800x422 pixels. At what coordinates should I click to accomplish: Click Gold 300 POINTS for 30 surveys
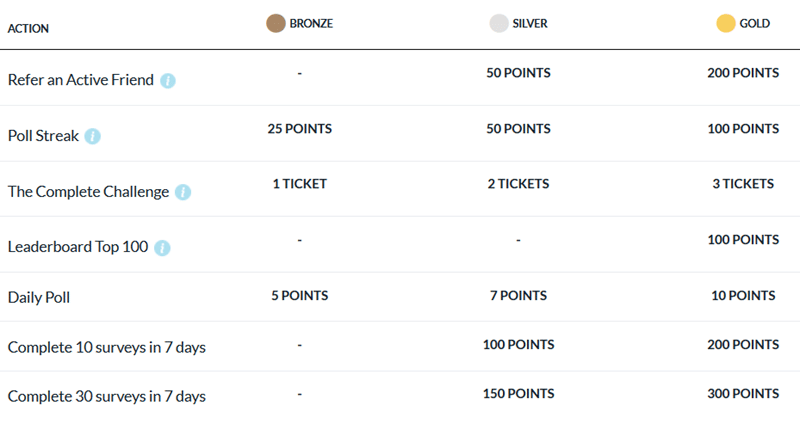click(741, 393)
